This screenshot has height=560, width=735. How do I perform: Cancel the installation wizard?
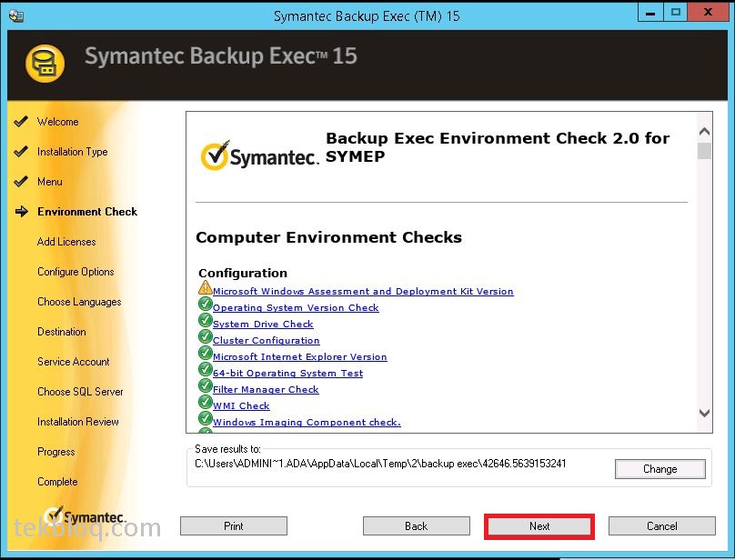click(x=662, y=526)
